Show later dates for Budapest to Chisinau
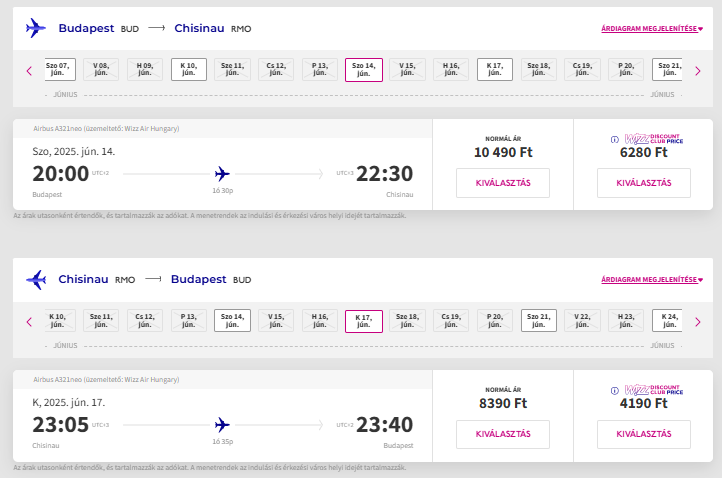 point(698,71)
